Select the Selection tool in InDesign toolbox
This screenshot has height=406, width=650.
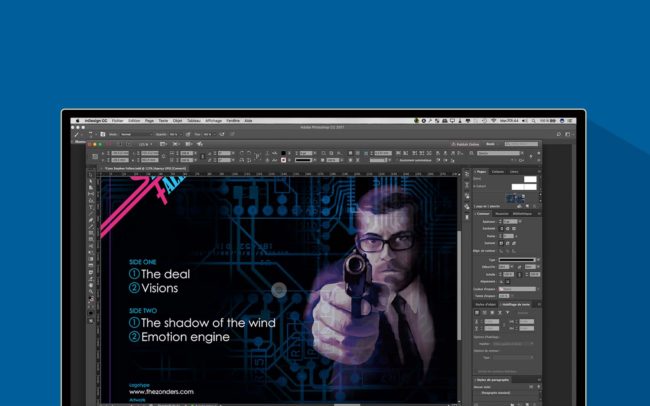[91, 175]
